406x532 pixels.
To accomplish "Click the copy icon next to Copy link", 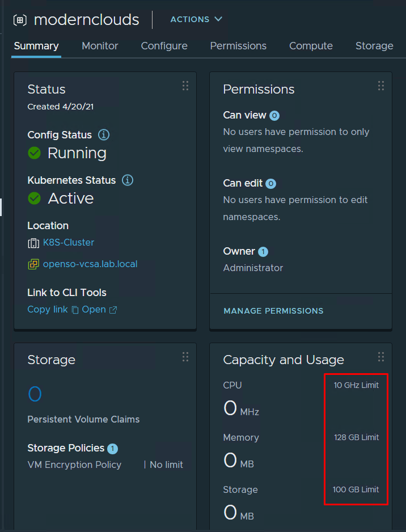I will [x=74, y=310].
